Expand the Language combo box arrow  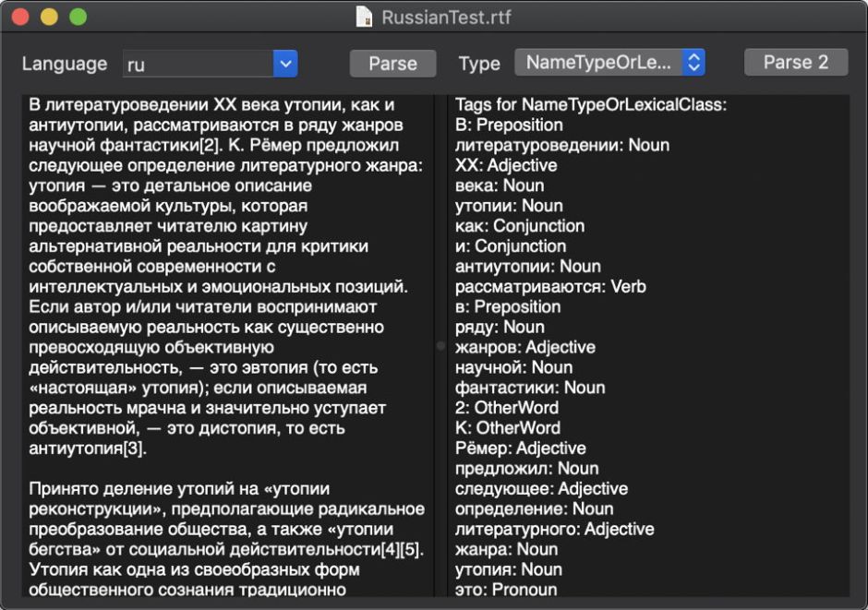coord(285,64)
